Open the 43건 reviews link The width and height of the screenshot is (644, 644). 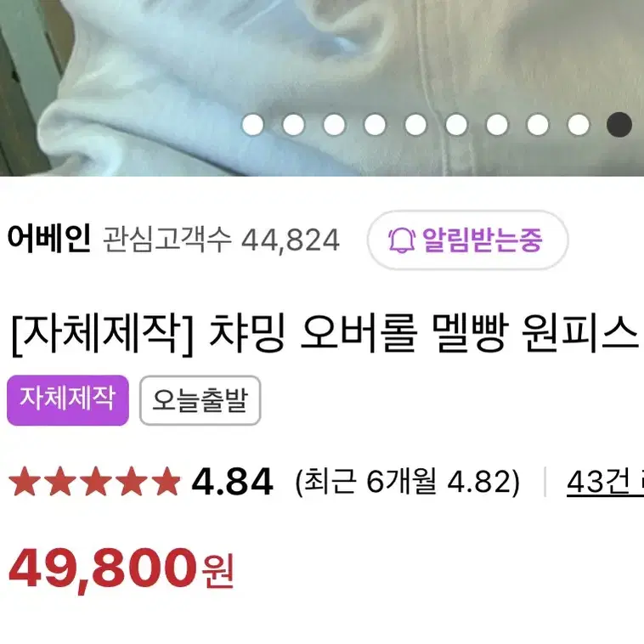click(605, 482)
